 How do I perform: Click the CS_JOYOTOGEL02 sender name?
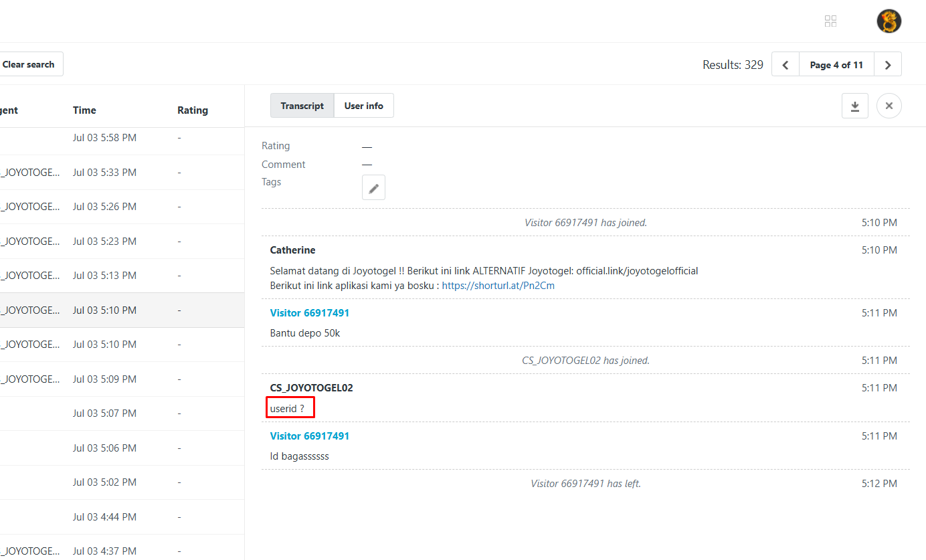point(312,388)
